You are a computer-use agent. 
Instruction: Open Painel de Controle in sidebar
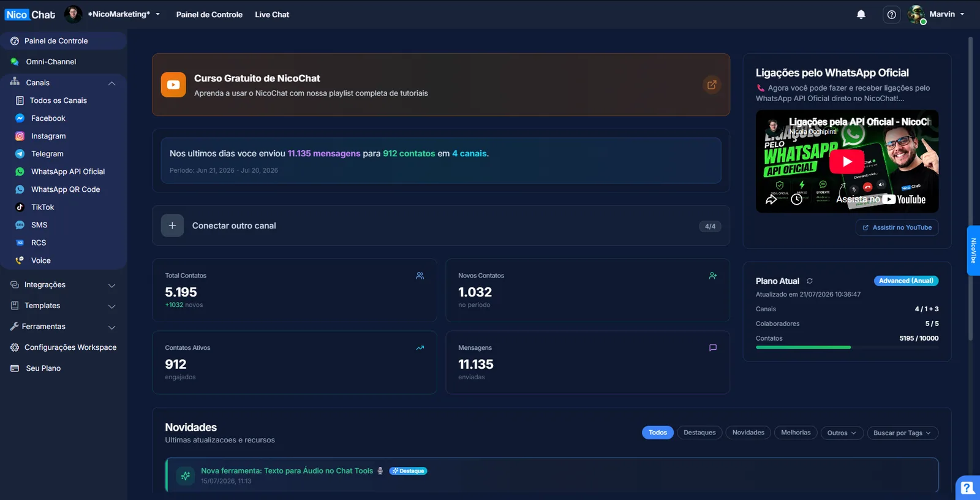pyautogui.click(x=63, y=41)
